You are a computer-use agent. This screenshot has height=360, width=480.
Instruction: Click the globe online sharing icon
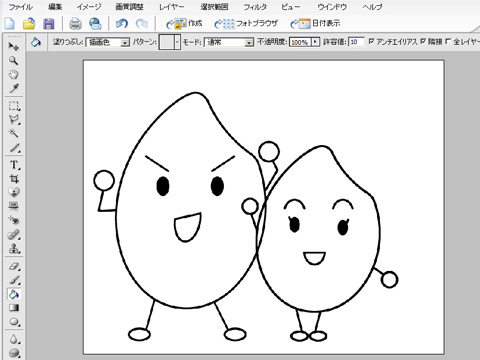[x=95, y=24]
